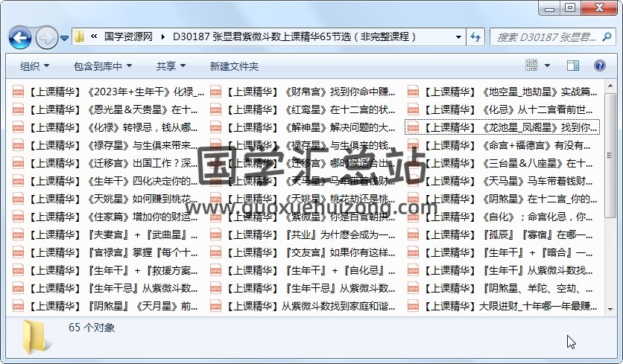This screenshot has height=364, width=623.
Task: Click the scrollbar down arrow
Action: 610,309
